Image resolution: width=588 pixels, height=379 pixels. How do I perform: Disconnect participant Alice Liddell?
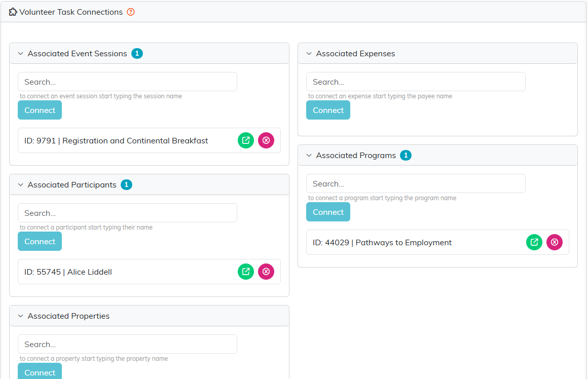click(x=266, y=272)
